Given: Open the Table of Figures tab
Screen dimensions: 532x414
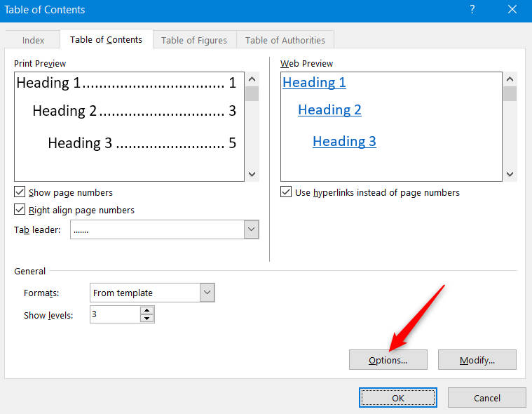Looking at the screenshot, I should coord(193,40).
